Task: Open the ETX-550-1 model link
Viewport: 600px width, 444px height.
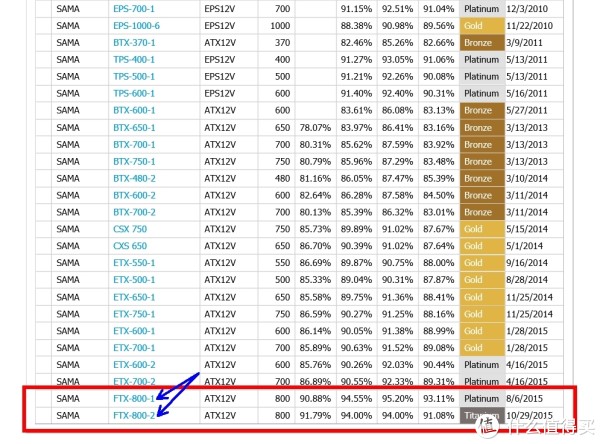Action: coord(134,263)
